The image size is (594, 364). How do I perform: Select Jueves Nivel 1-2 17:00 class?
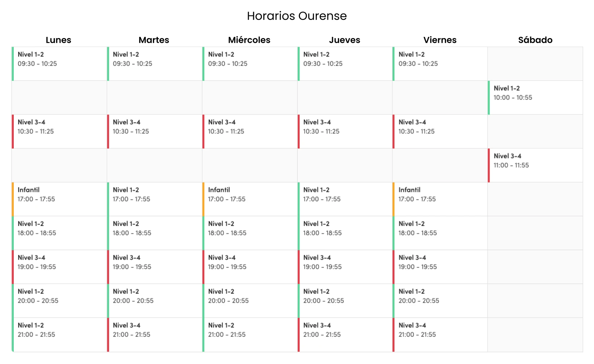[345, 199]
